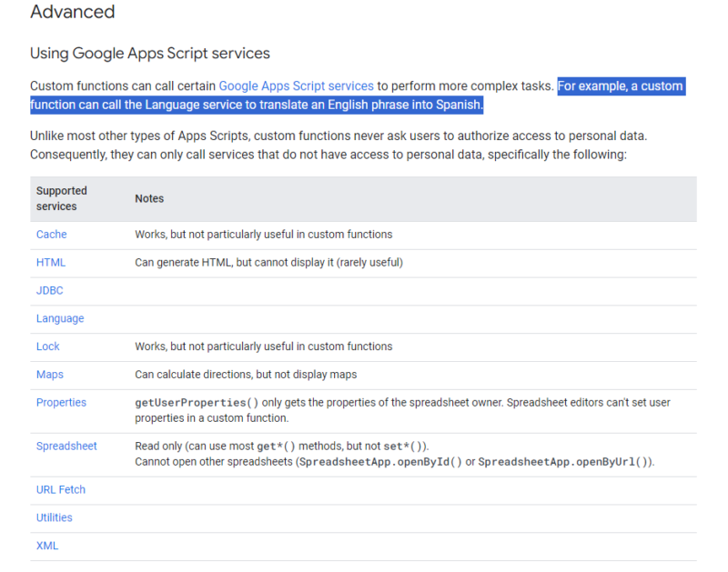This screenshot has width=728, height=572.
Task: Open the Lock service link
Action: [x=48, y=346]
